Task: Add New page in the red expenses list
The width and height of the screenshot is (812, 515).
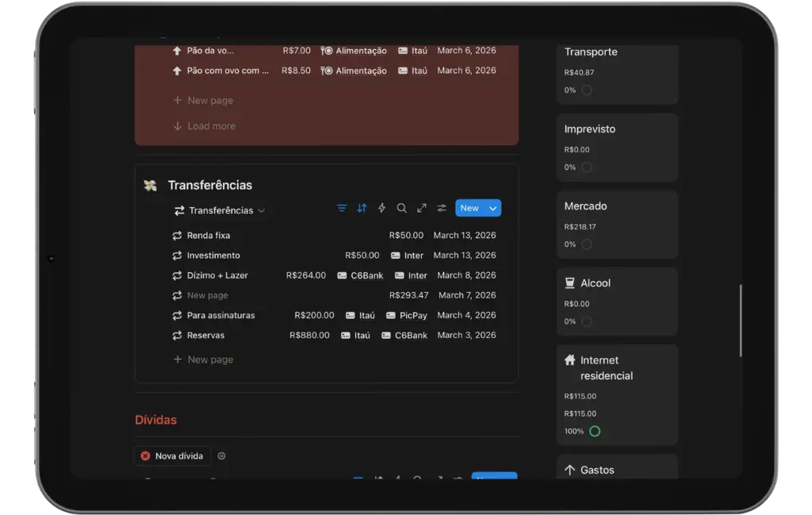Action: pos(204,101)
